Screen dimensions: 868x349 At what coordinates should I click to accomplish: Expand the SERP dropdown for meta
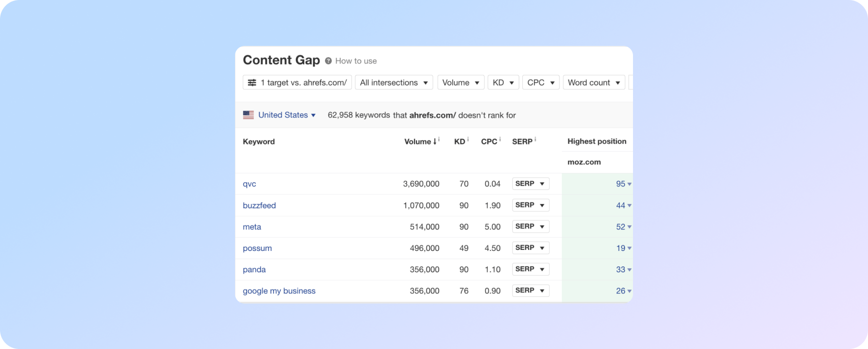530,226
